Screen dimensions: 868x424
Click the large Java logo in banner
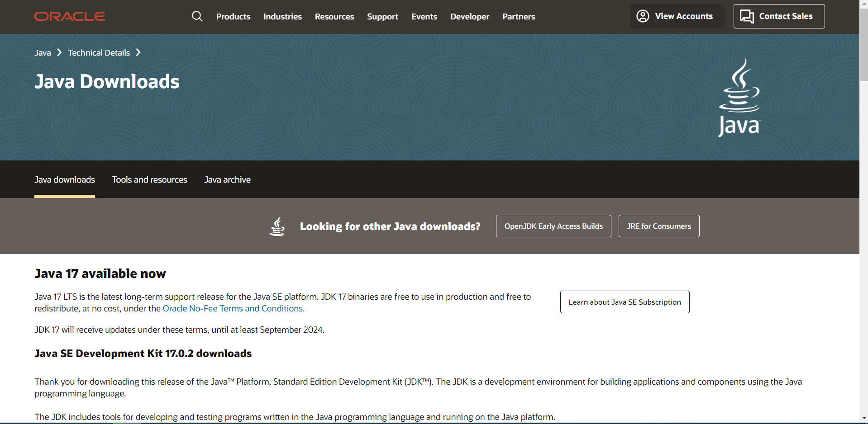[x=739, y=97]
